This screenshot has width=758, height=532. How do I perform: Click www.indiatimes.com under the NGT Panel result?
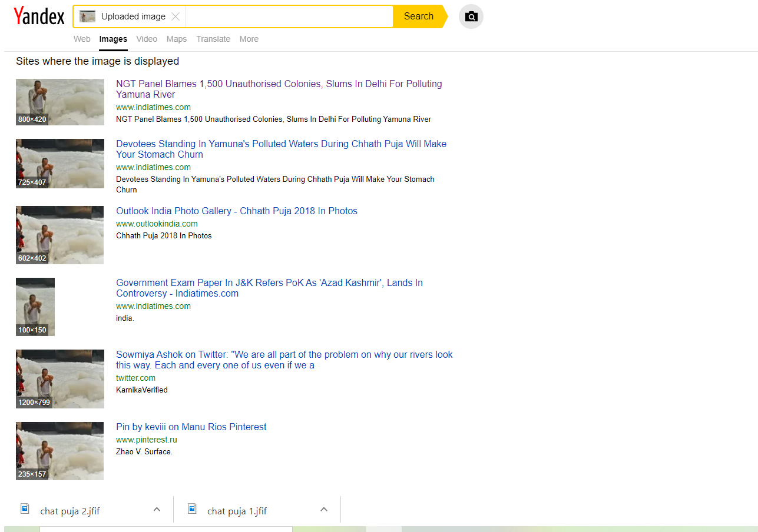(x=153, y=107)
